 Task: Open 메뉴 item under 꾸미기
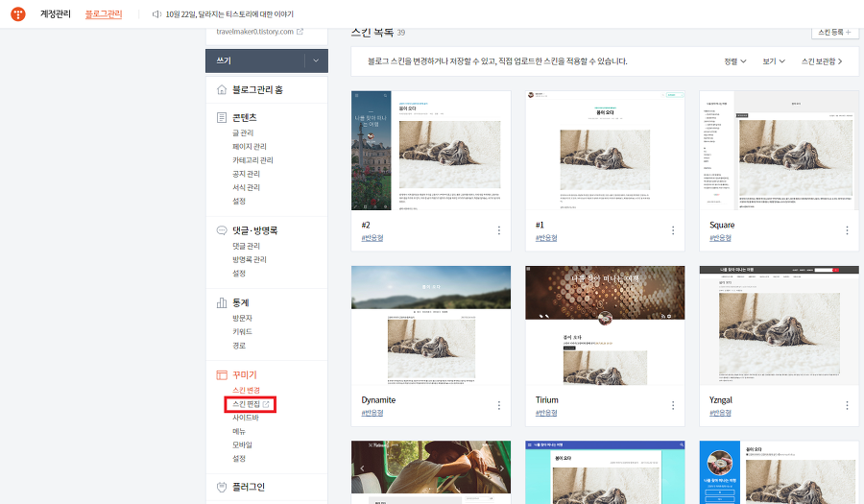[x=239, y=431]
